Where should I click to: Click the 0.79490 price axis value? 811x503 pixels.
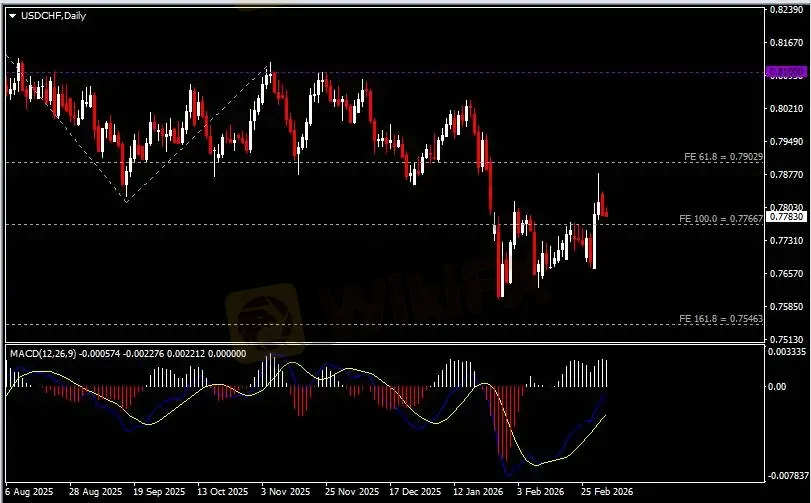coord(786,141)
